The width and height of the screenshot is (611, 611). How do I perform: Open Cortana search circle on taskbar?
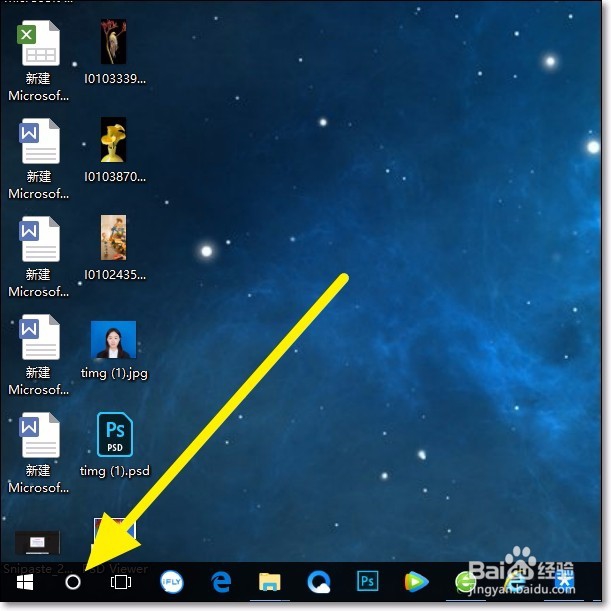[73, 582]
